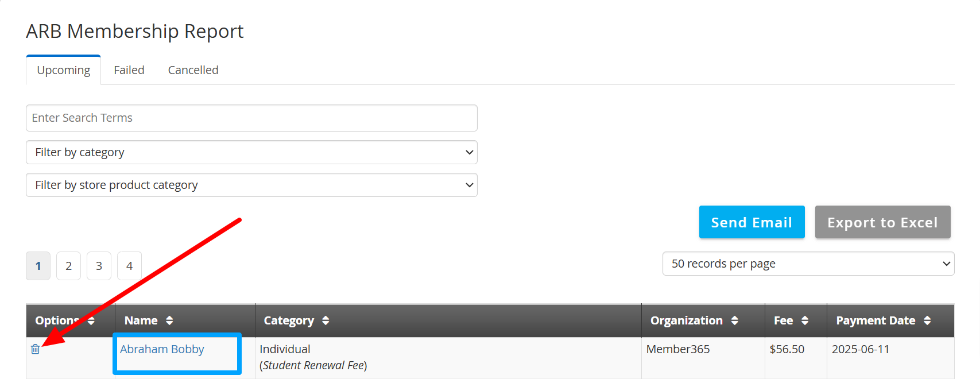Go to page 2 of results
This screenshot has height=379, width=980.
(x=68, y=266)
